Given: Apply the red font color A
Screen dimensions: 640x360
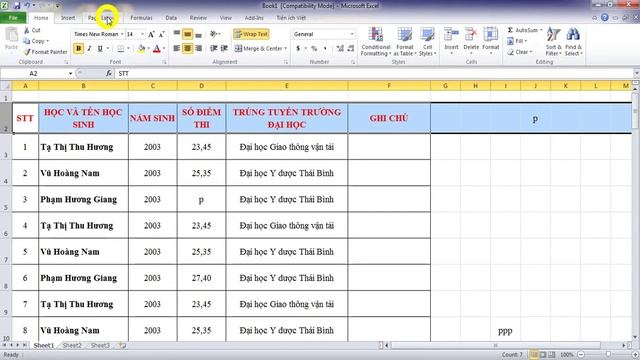Looking at the screenshot, I should pos(157,49).
